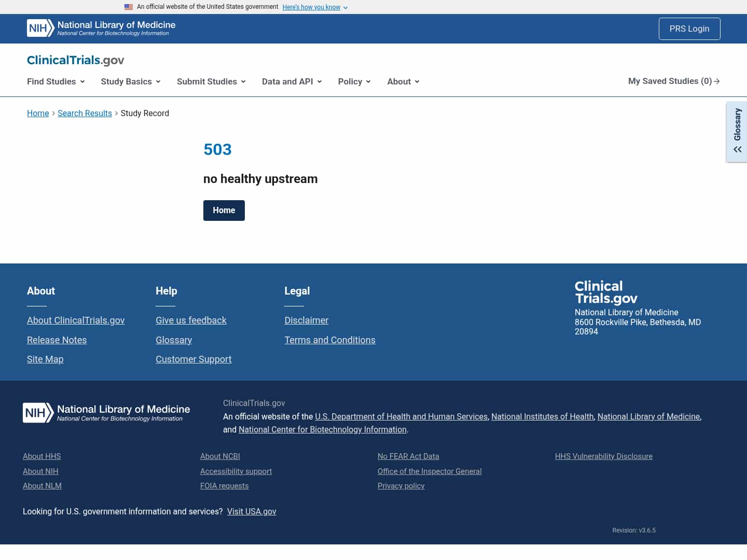Screen dimensions: 747x560
Task: Open the Study Basics dropdown menu
Action: (131, 81)
